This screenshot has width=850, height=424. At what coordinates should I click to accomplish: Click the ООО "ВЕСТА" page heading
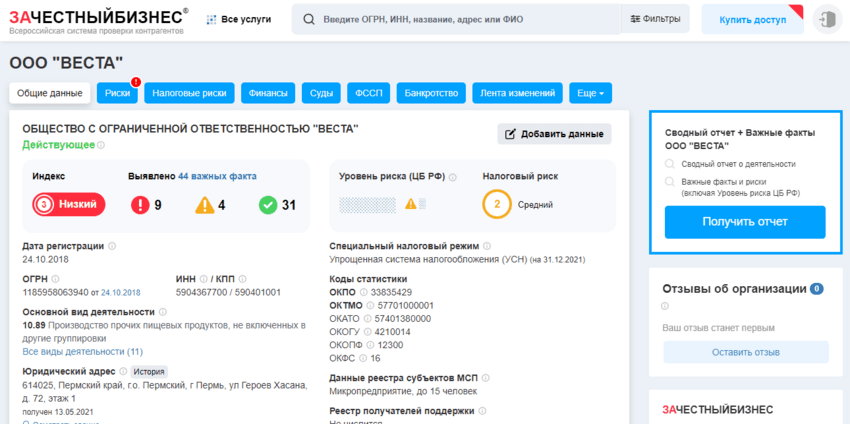click(66, 63)
